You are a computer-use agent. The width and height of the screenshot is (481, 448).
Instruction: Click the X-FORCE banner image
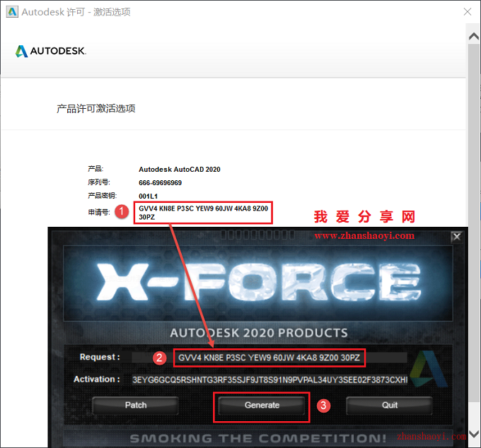point(258,283)
